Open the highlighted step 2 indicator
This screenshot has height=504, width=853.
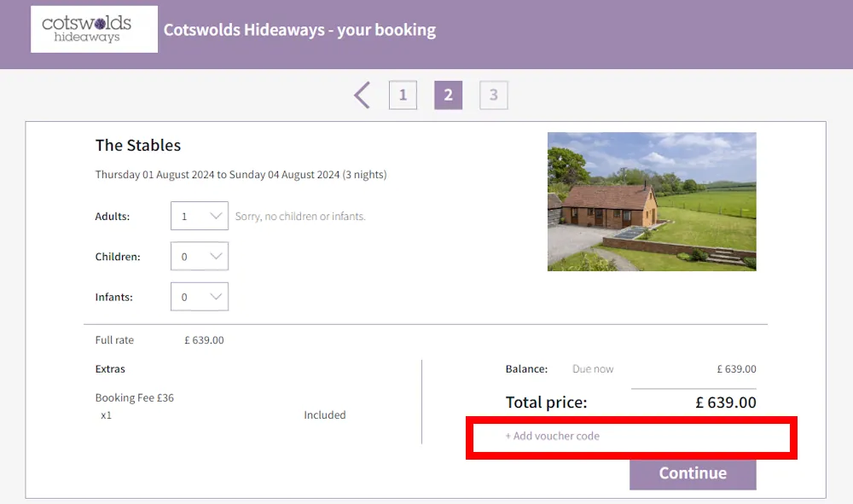point(448,95)
